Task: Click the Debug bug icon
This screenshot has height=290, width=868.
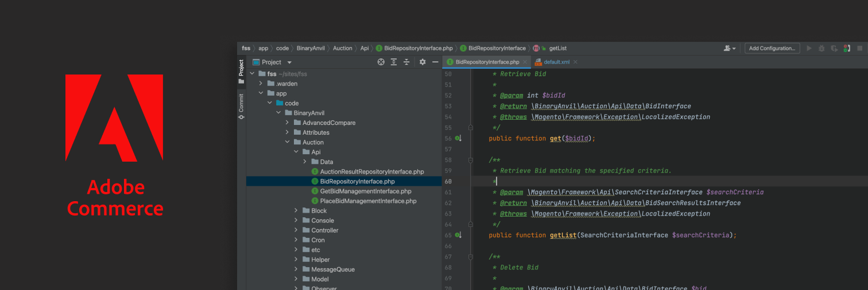Action: click(821, 49)
